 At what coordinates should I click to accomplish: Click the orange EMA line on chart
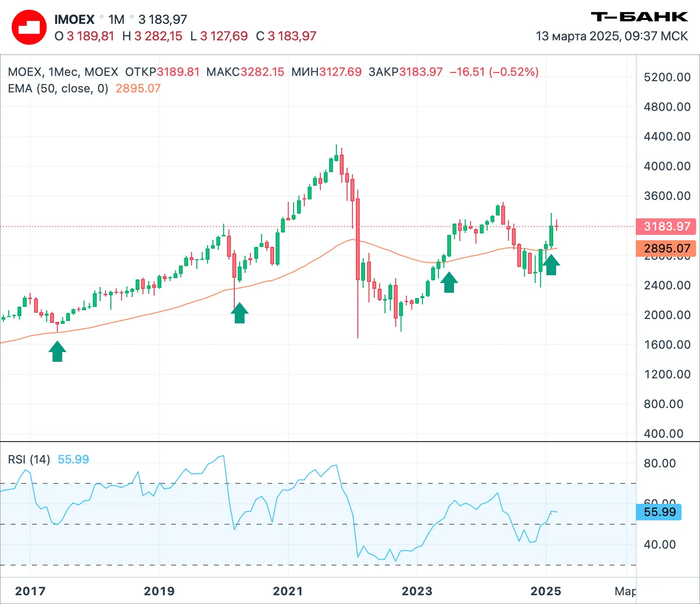146,315
